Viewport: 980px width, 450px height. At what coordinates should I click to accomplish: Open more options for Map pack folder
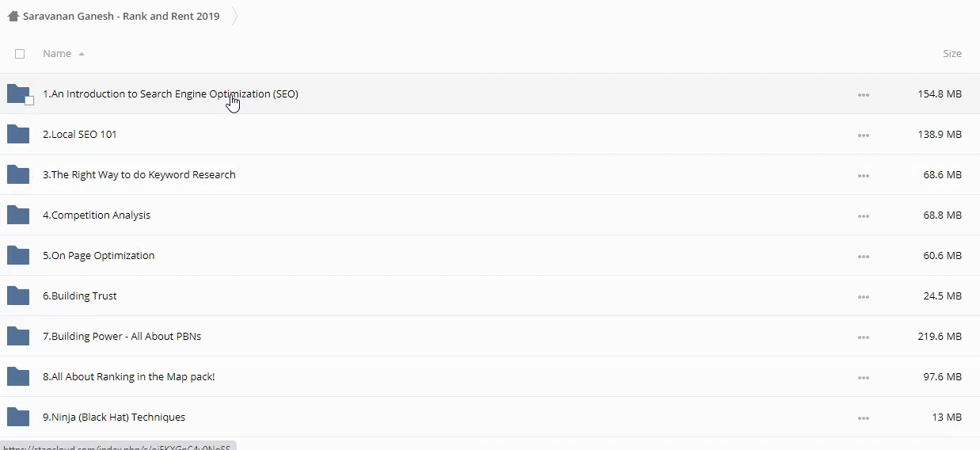[x=863, y=377]
